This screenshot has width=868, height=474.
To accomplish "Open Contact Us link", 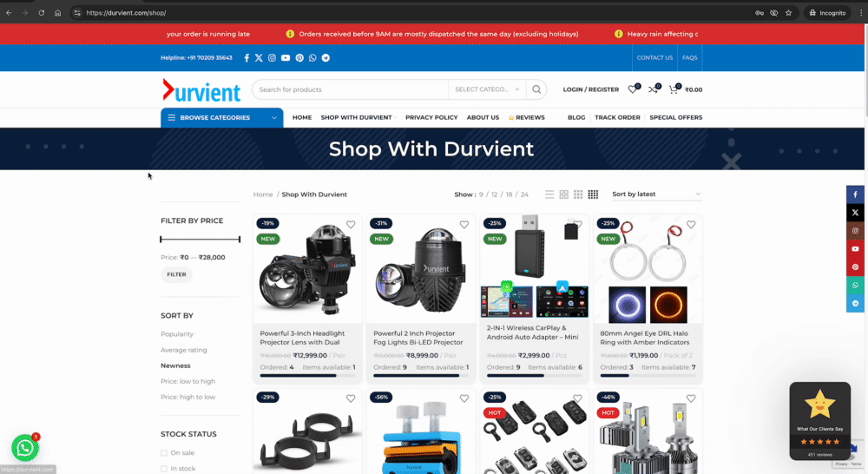I will tap(654, 57).
